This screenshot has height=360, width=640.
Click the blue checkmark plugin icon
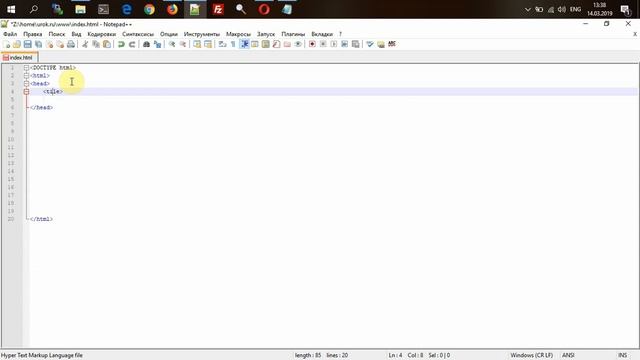370,44
